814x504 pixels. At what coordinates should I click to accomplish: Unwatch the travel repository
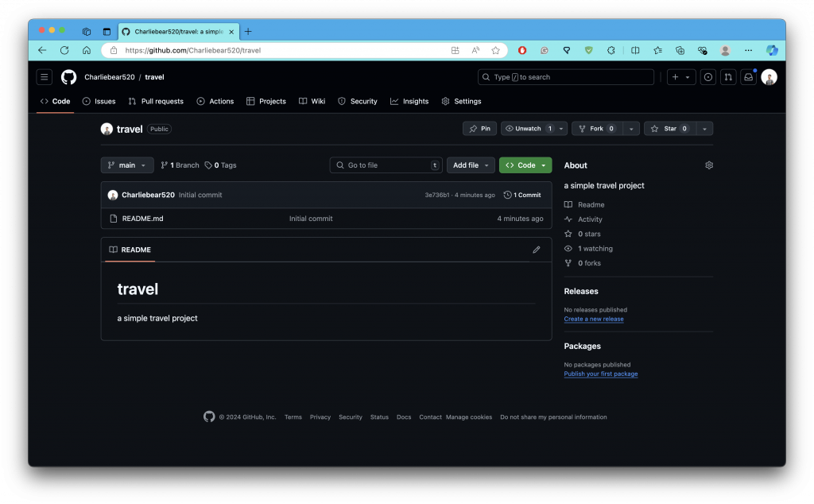click(x=528, y=129)
